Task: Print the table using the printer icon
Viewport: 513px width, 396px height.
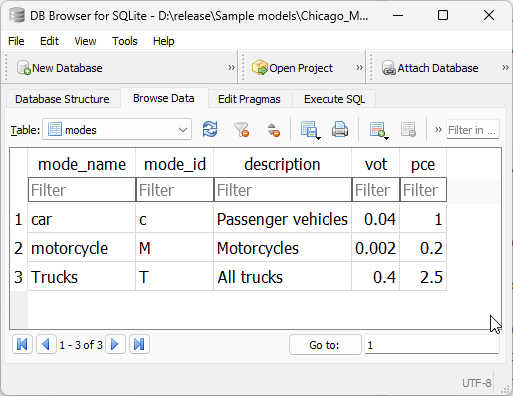Action: [340, 129]
